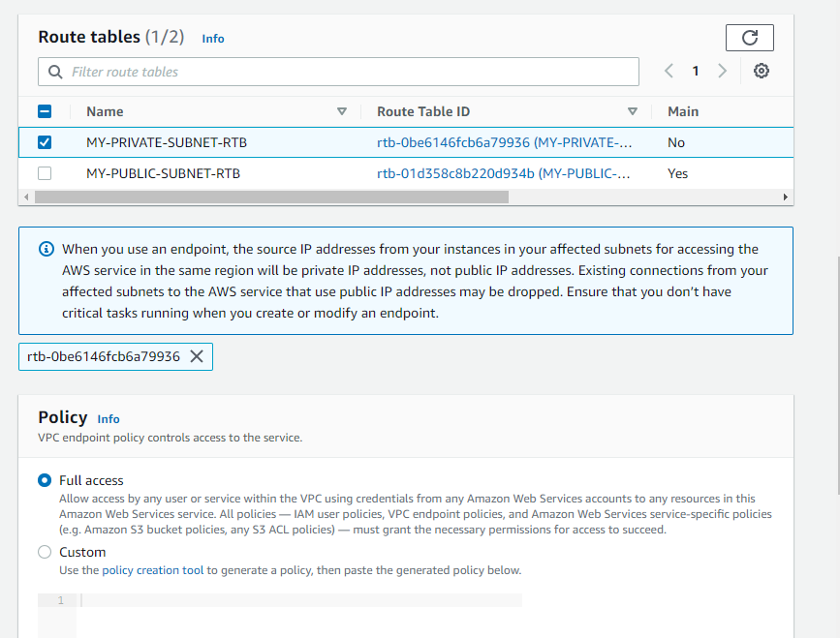Click the Main value 'Yes' cell
840x638 pixels.
[x=677, y=173]
